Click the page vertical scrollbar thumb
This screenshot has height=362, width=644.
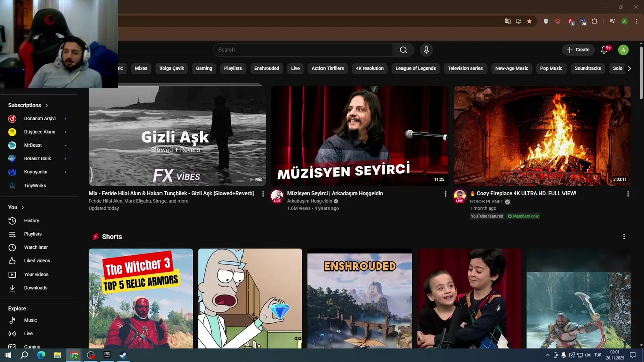pyautogui.click(x=641, y=73)
